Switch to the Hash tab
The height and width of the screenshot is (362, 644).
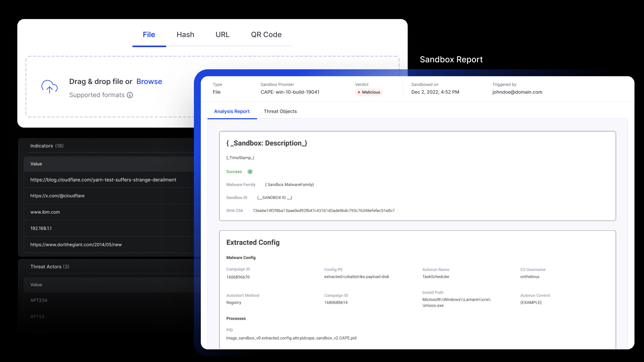click(x=185, y=34)
